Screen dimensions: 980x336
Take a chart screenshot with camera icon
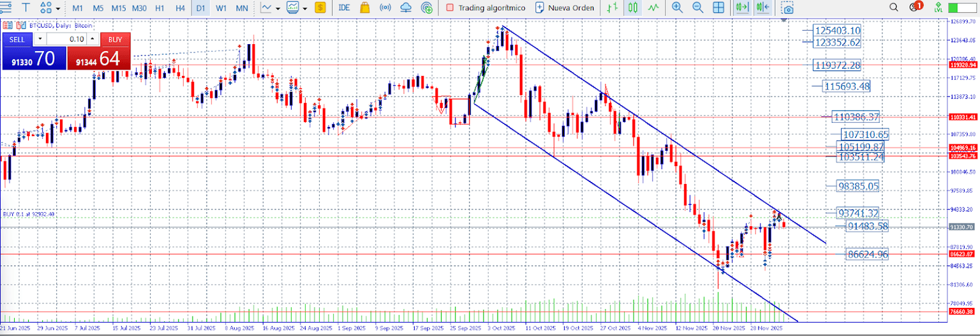click(x=789, y=8)
